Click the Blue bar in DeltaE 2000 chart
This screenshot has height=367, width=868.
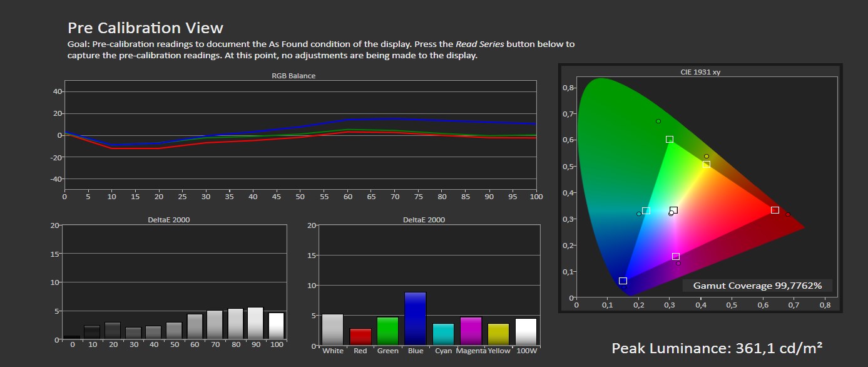click(415, 319)
